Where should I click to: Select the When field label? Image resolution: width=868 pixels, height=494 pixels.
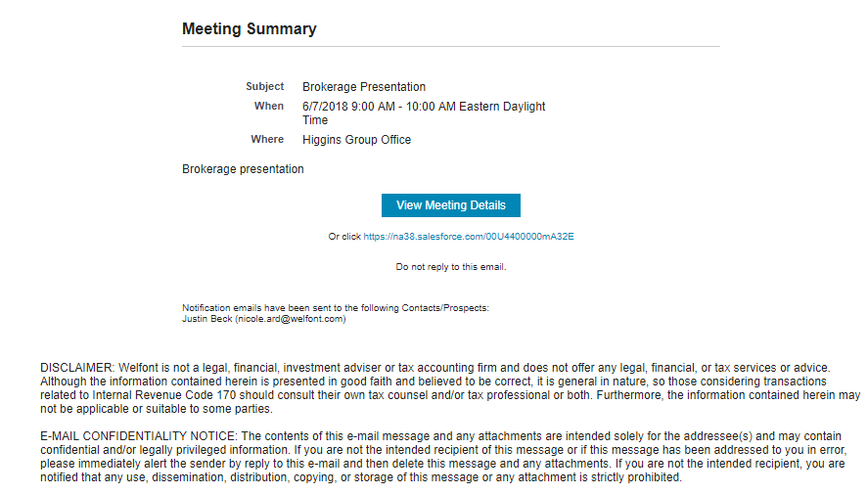(x=268, y=106)
